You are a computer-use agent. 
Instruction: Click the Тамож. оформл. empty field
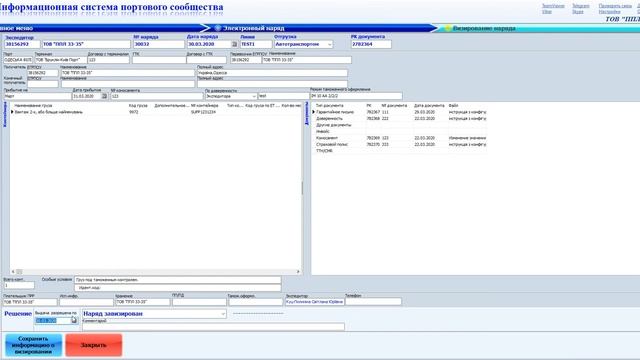click(x=256, y=302)
